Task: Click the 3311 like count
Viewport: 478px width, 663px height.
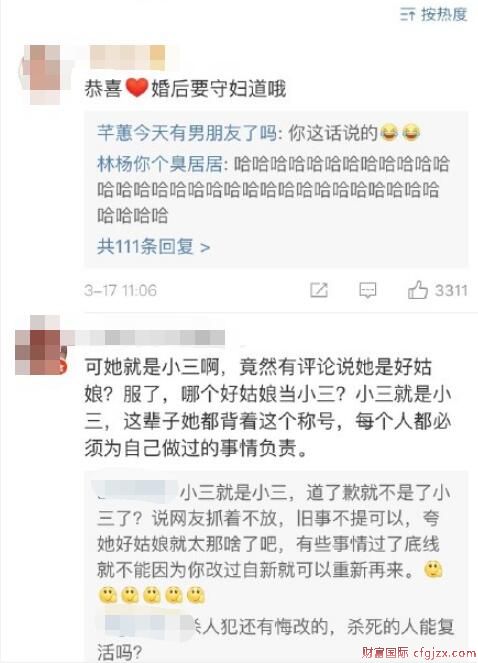Action: click(x=451, y=290)
